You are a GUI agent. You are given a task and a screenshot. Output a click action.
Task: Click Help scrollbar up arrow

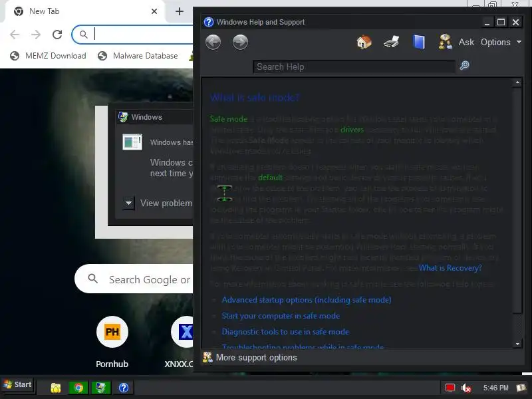(x=517, y=82)
